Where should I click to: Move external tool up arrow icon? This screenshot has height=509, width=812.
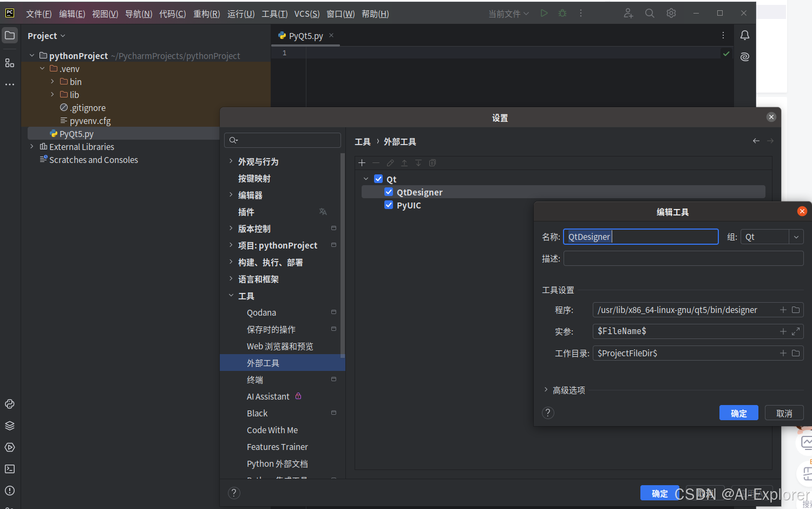coord(404,163)
